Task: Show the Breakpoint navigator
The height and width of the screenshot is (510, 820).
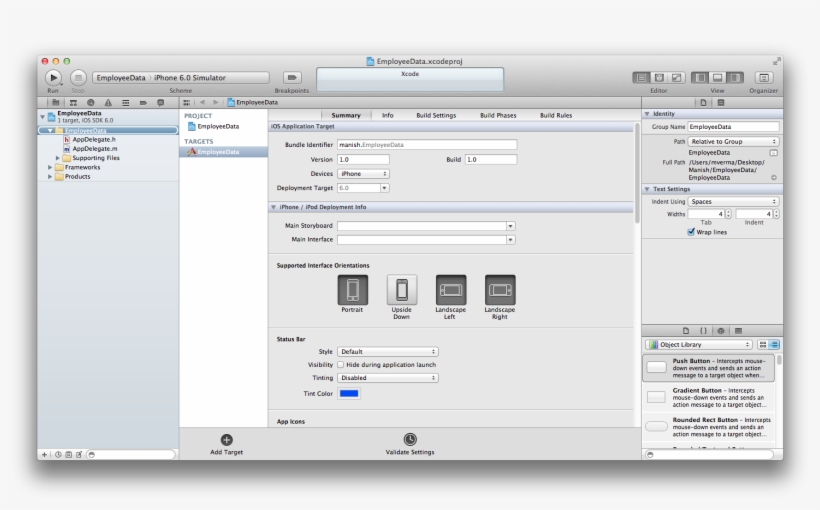Action: (x=143, y=103)
